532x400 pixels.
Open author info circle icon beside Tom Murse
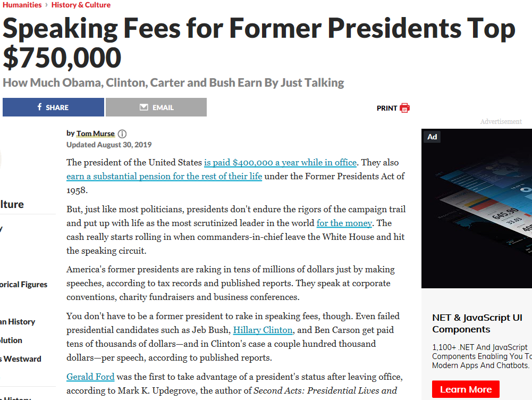tap(122, 134)
